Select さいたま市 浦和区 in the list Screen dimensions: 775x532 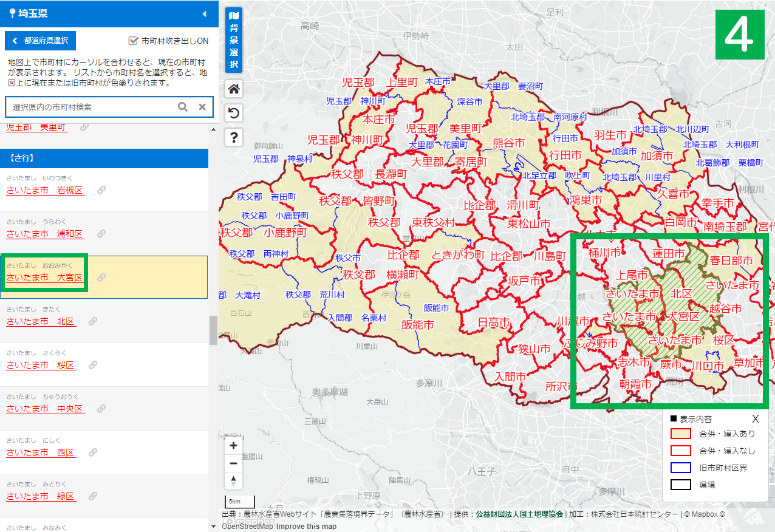45,234
